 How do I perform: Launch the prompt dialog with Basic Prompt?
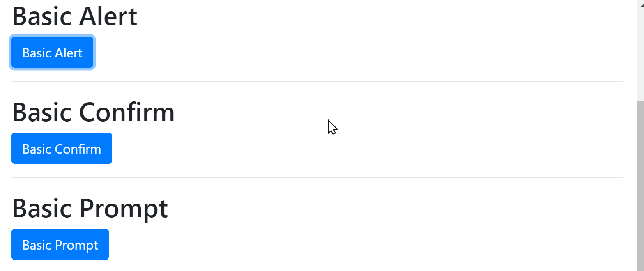click(60, 244)
